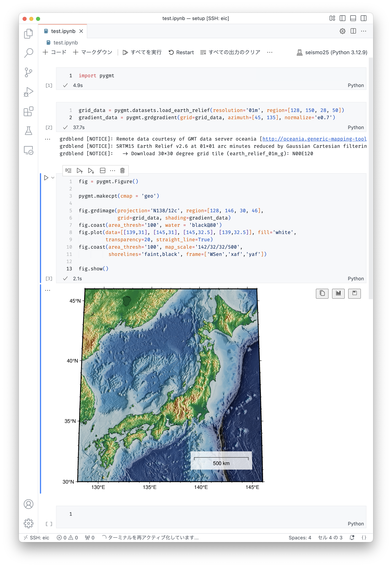392x567 pixels.
Task: Open the notebook toolbar overflow menu
Action: (x=270, y=52)
